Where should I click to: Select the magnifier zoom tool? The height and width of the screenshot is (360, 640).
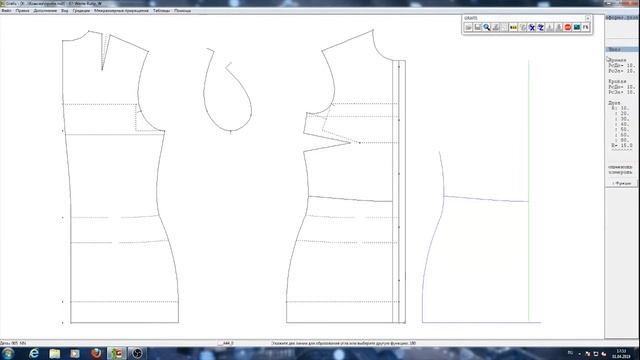pyautogui.click(x=487, y=27)
